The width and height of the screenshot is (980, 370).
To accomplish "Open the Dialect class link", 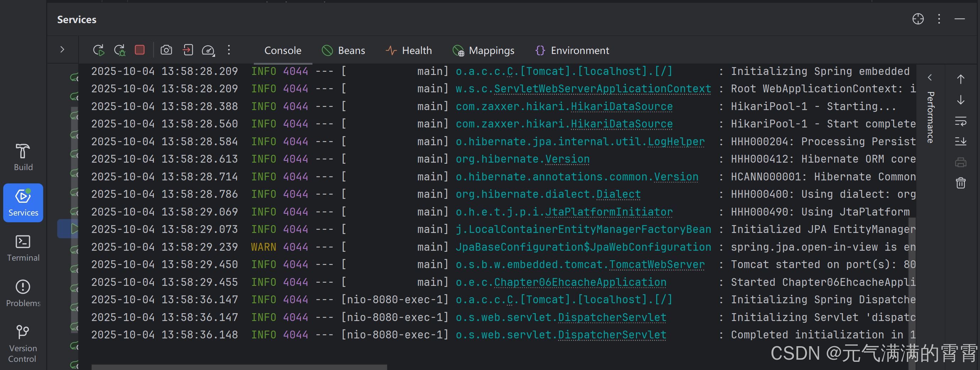I will click(618, 194).
